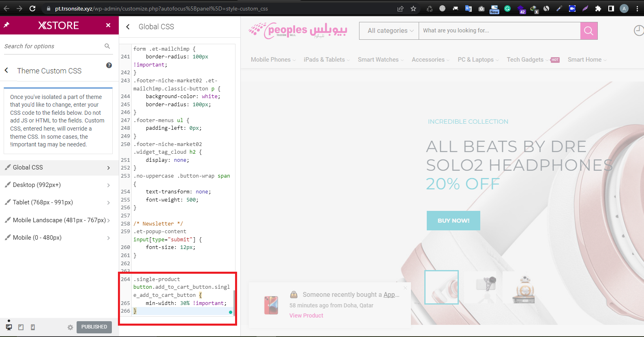Screen dimensions: 644x337
Task: Open the extension with 42 badge
Action: click(521, 9)
